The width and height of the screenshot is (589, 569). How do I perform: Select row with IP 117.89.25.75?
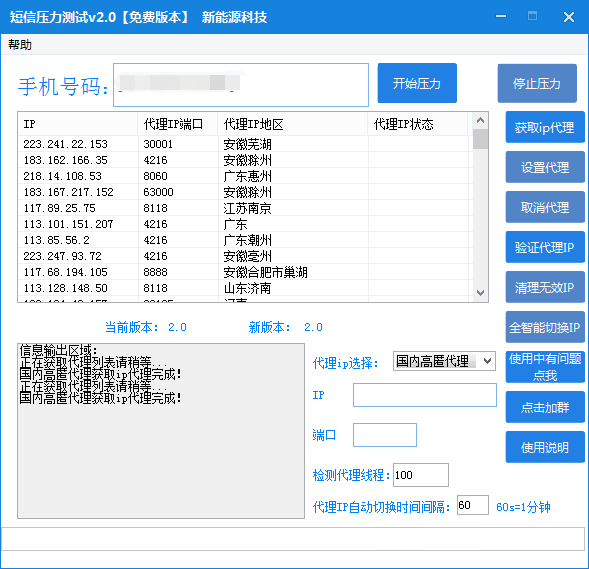(x=245, y=208)
